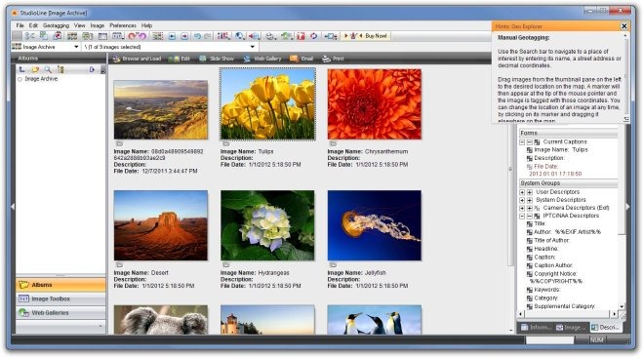Image resolution: width=644 pixels, height=358 pixels.
Task: Open the Help menu
Action: pyautogui.click(x=146, y=25)
